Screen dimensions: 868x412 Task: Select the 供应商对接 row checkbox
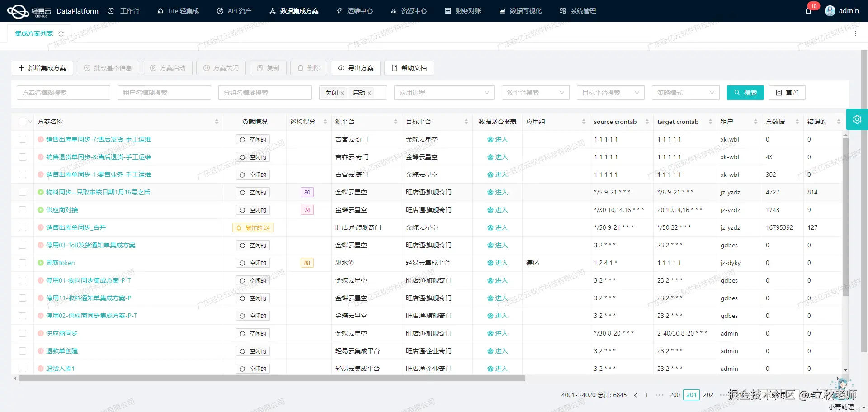coord(23,210)
